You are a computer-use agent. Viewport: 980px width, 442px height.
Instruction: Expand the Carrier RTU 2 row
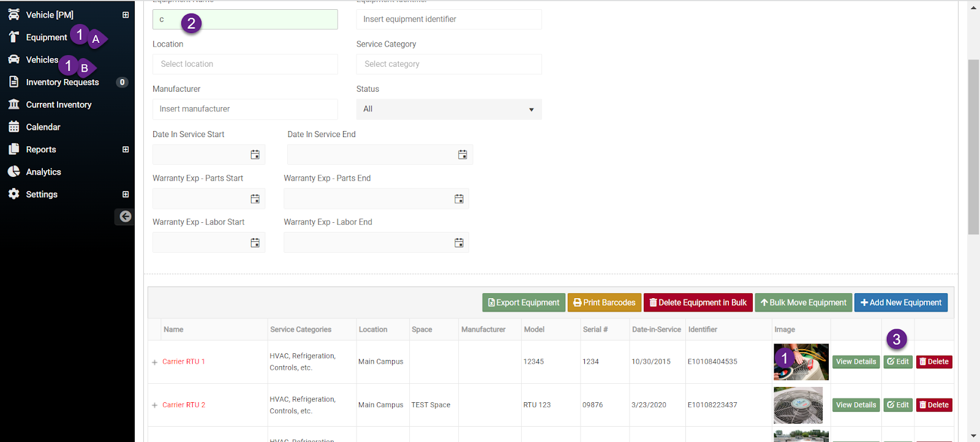pyautogui.click(x=155, y=405)
